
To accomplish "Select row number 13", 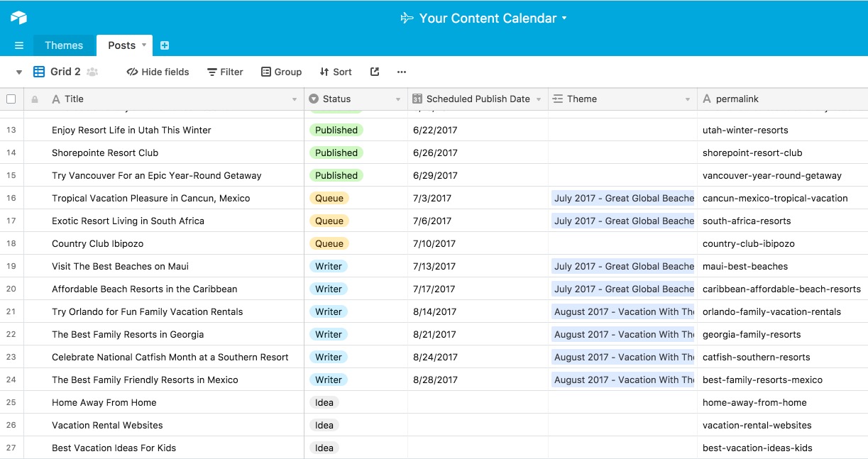I will click(11, 130).
